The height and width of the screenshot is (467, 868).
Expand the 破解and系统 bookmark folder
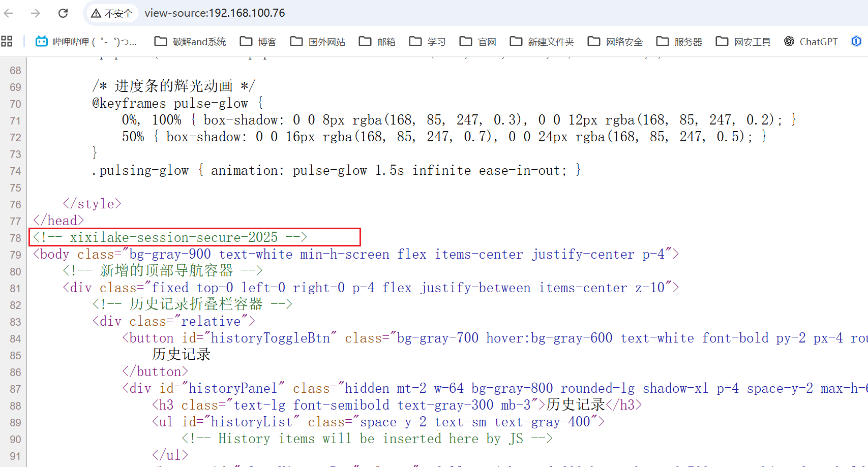pyautogui.click(x=190, y=42)
